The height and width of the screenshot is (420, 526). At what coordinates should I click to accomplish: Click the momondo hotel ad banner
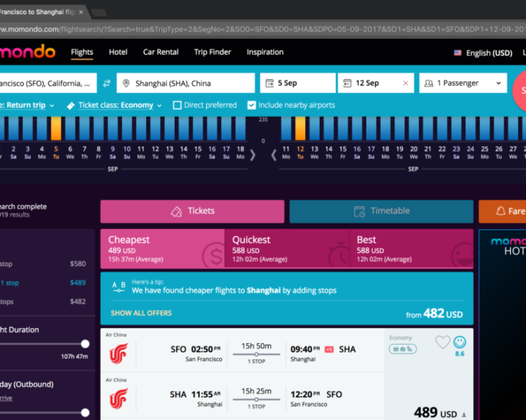click(502, 325)
